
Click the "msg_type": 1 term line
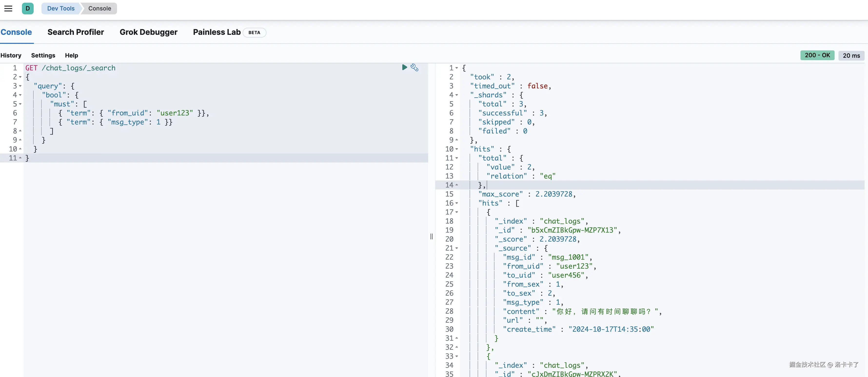(x=115, y=122)
